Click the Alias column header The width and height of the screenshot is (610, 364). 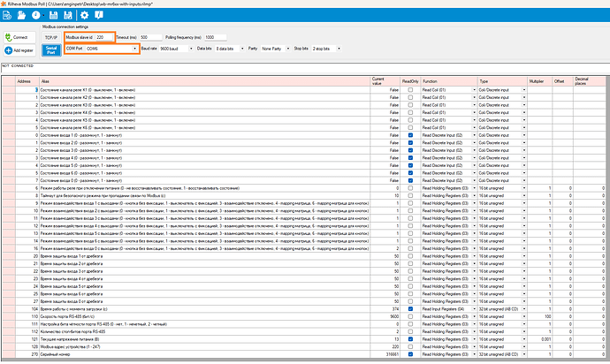(46, 80)
